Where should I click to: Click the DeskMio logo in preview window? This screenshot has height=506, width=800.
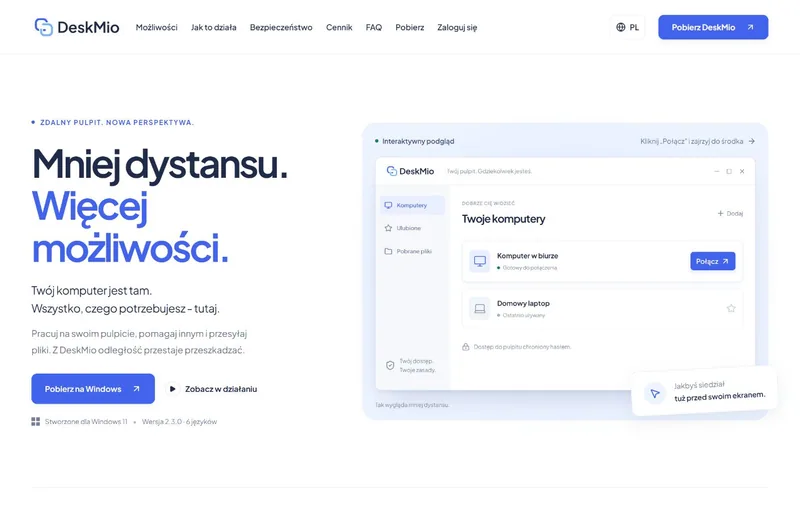click(x=410, y=171)
